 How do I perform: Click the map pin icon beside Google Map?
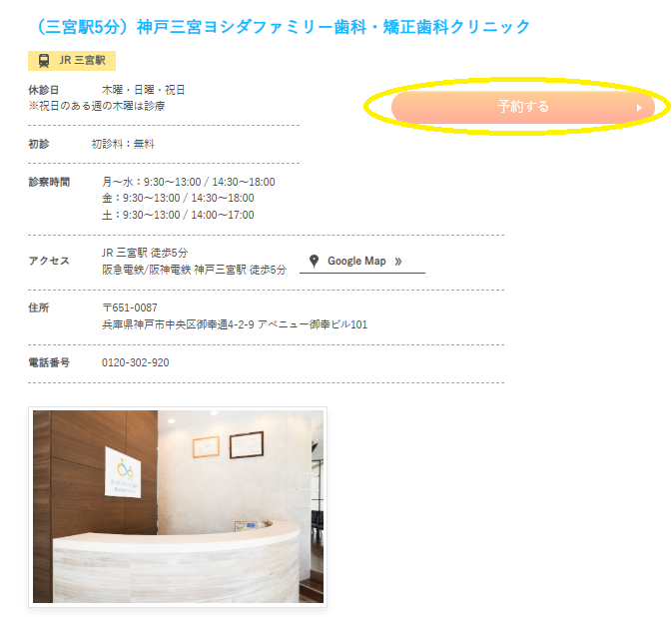[314, 261]
